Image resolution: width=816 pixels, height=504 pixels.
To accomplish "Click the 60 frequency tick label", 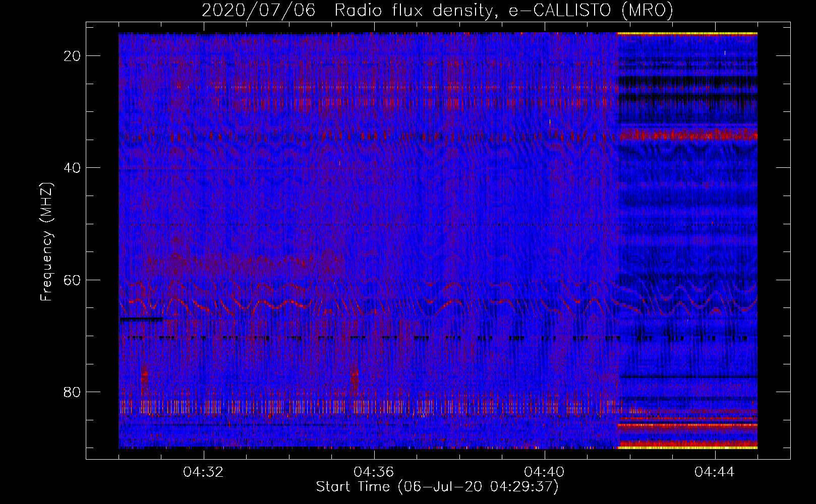I will coord(73,280).
